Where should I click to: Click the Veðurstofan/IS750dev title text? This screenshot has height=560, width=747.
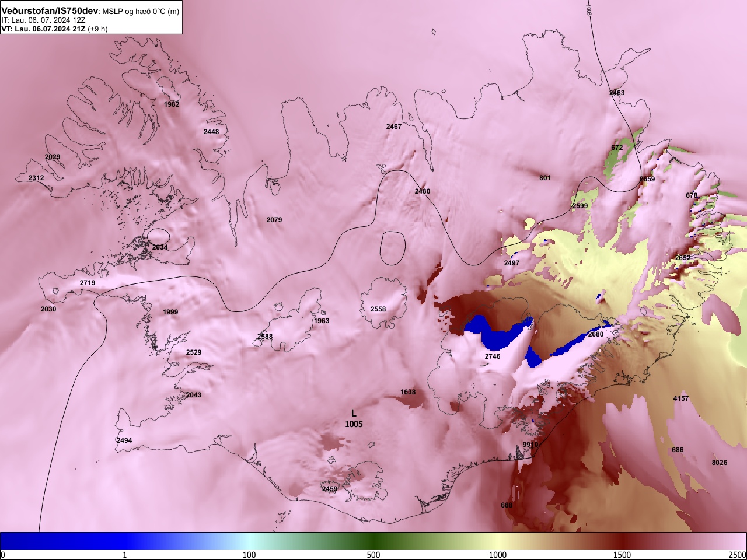click(50, 10)
